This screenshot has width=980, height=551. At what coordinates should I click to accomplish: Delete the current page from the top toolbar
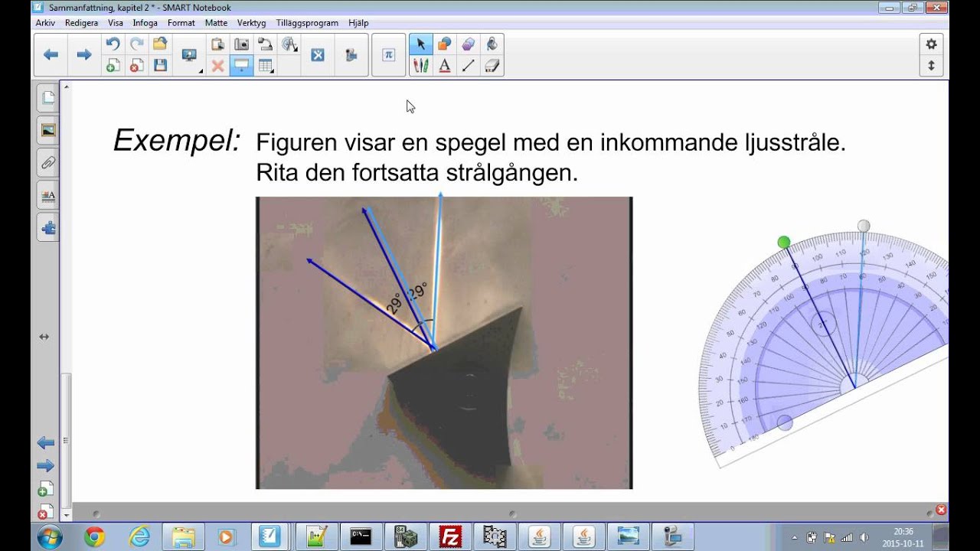pos(136,66)
